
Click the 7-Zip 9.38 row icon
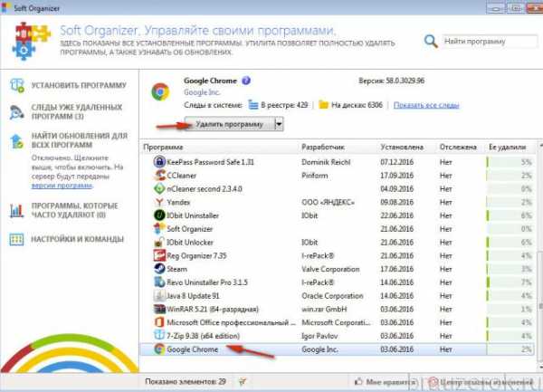click(x=159, y=336)
